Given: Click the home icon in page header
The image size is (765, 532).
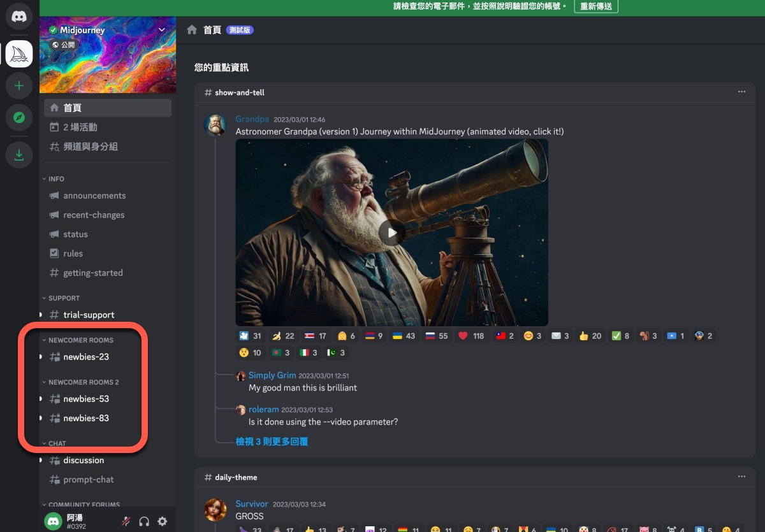Looking at the screenshot, I should click(x=191, y=30).
